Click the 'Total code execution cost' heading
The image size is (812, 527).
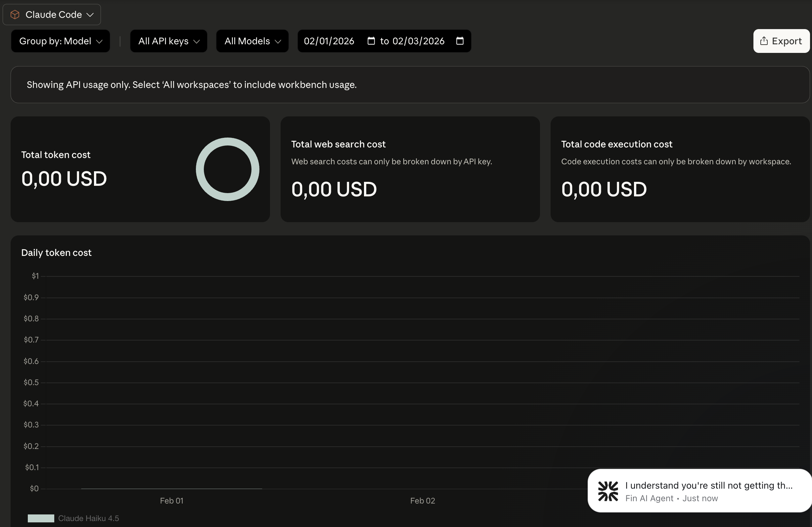click(617, 144)
